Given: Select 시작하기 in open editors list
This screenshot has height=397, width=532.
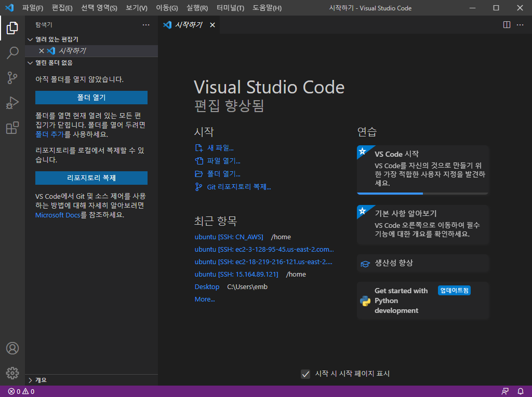Looking at the screenshot, I should (x=91, y=51).
